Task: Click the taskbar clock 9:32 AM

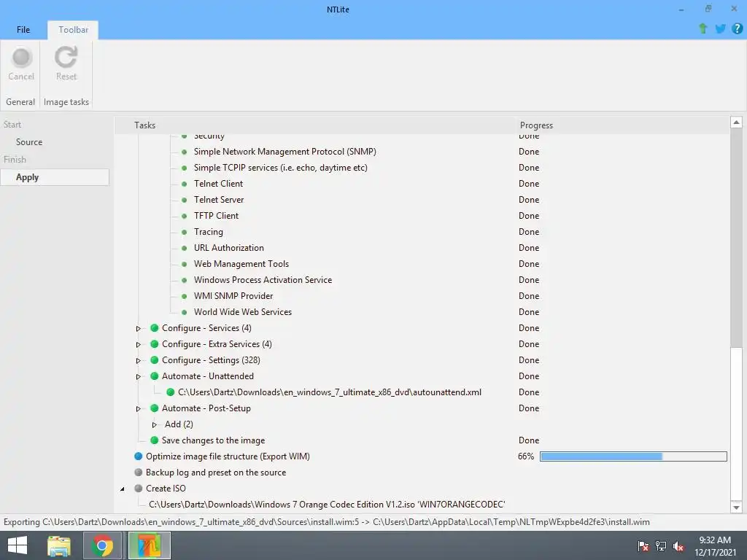Action: pos(715,540)
